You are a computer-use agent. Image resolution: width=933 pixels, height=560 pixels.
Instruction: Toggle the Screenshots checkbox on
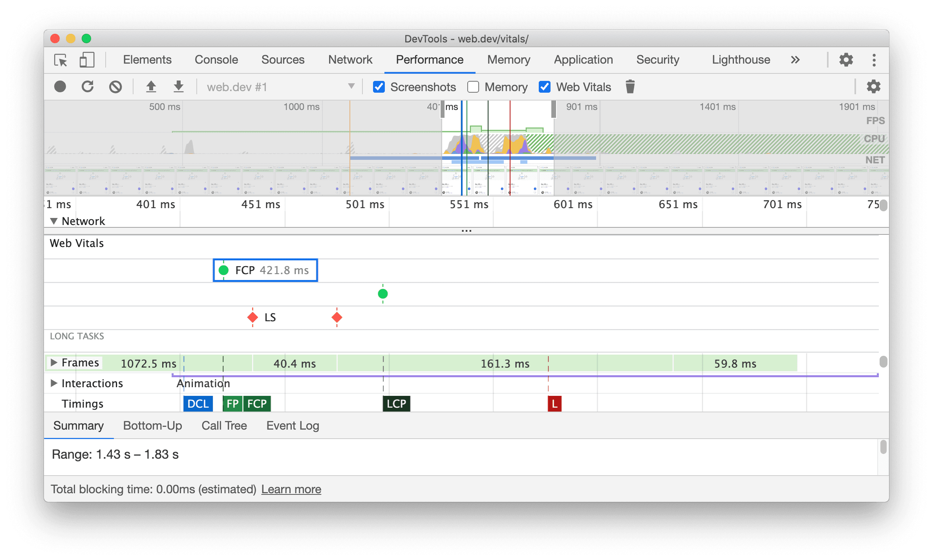tap(378, 87)
